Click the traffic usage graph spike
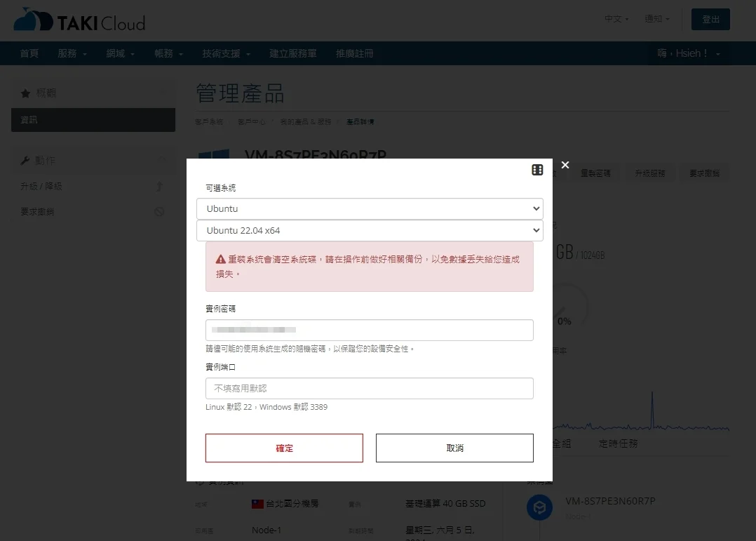756x541 pixels. [x=652, y=409]
